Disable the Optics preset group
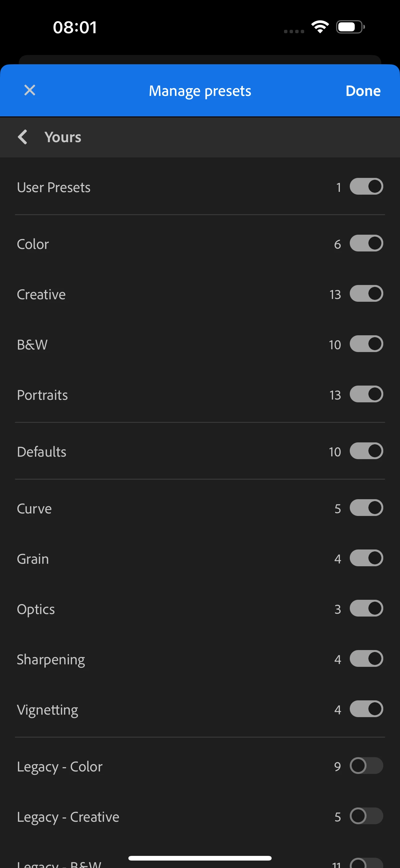400x868 pixels. 366,608
